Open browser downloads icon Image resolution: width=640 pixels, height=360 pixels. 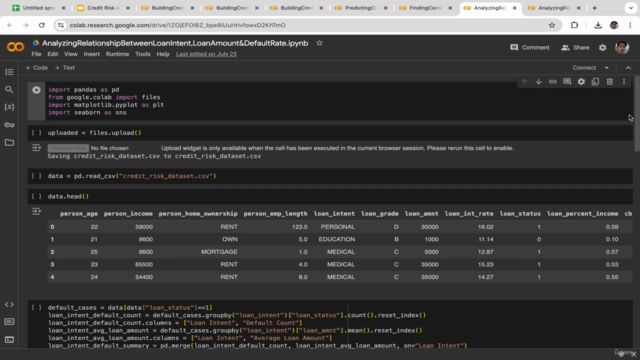(598, 25)
